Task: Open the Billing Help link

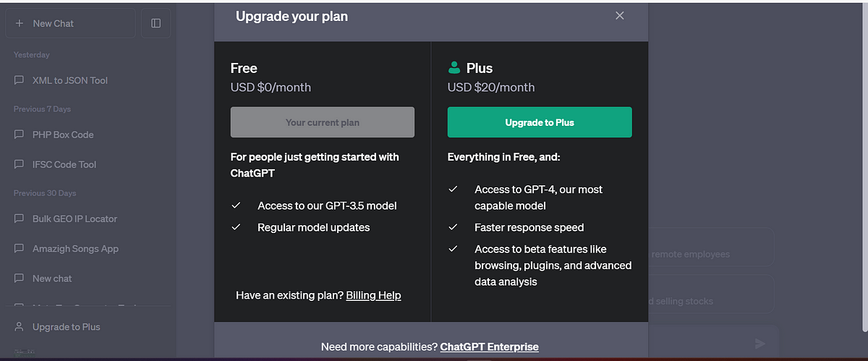Action: pos(373,295)
